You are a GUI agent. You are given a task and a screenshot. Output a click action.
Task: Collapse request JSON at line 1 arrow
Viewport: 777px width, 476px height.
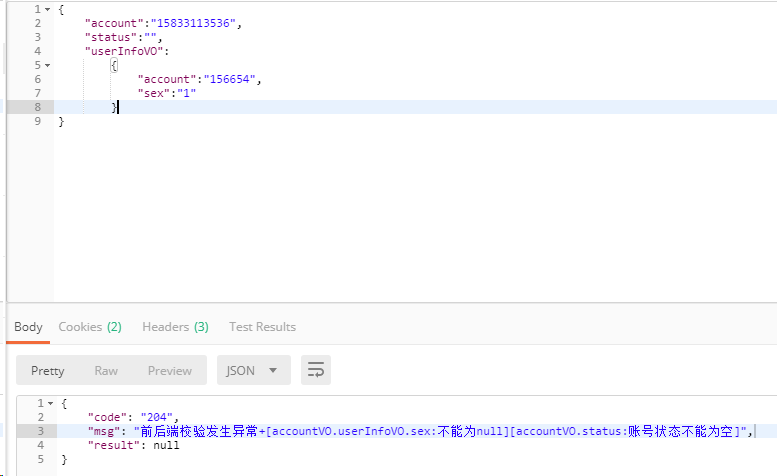pos(48,9)
